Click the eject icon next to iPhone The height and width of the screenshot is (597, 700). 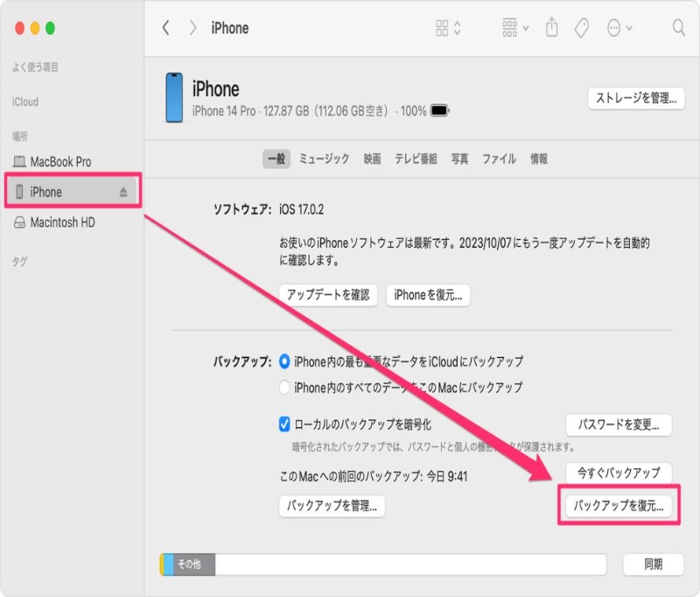(123, 193)
